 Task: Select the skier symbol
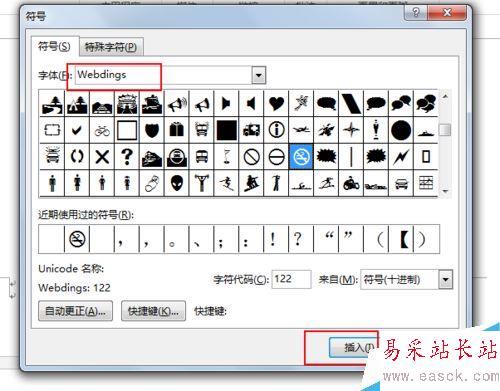[x=227, y=183]
